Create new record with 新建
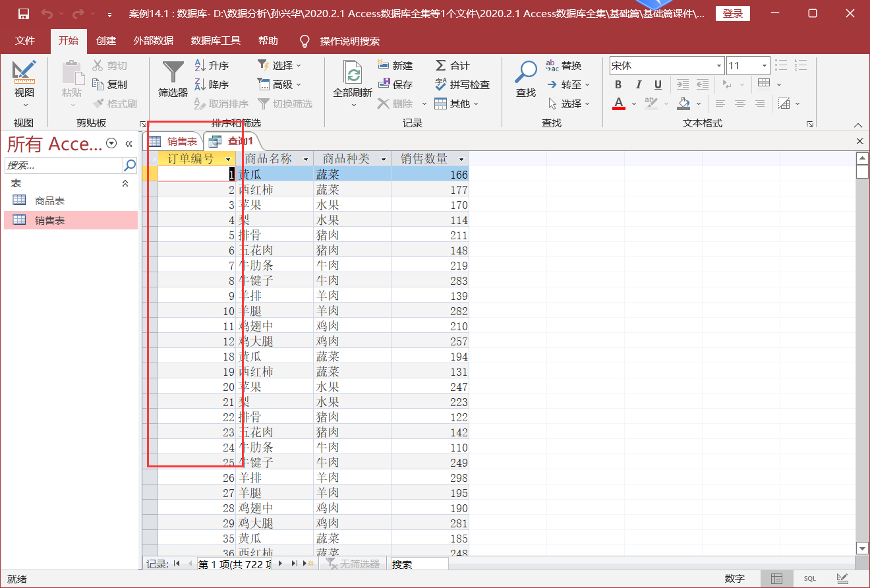The height and width of the screenshot is (588, 870). [x=395, y=65]
